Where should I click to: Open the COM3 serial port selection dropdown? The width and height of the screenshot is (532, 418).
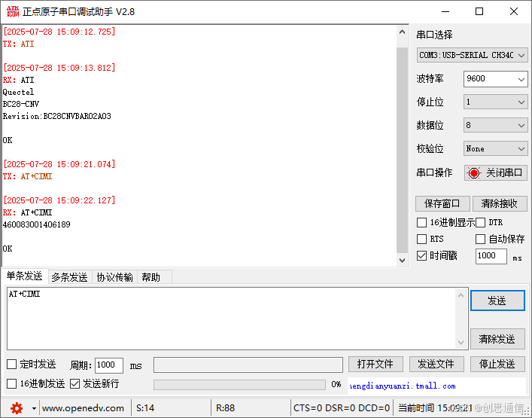[x=472, y=55]
